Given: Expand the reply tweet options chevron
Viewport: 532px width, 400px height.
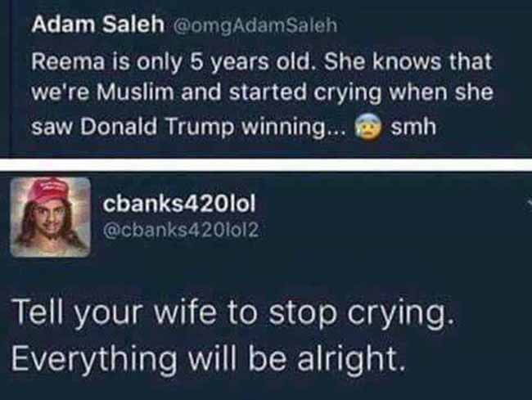Looking at the screenshot, I should tap(529, 204).
